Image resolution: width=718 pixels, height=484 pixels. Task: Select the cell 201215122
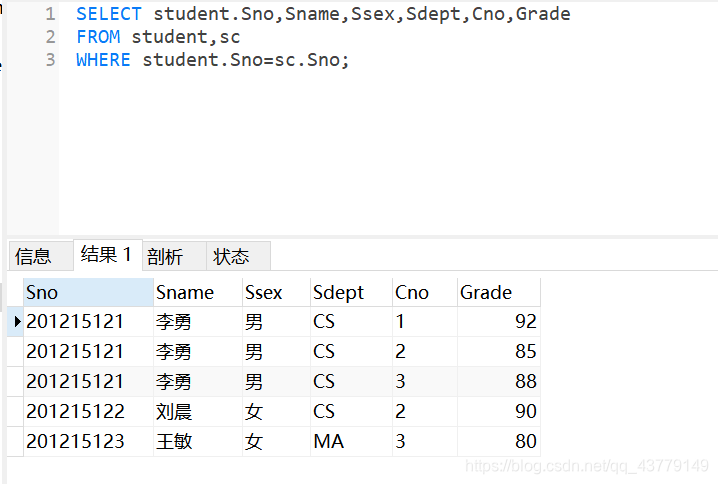click(88, 412)
